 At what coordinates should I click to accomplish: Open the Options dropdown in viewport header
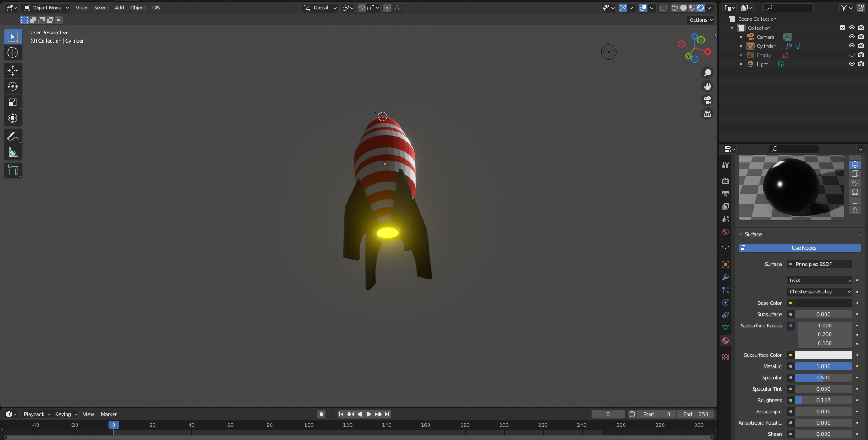pyautogui.click(x=701, y=20)
